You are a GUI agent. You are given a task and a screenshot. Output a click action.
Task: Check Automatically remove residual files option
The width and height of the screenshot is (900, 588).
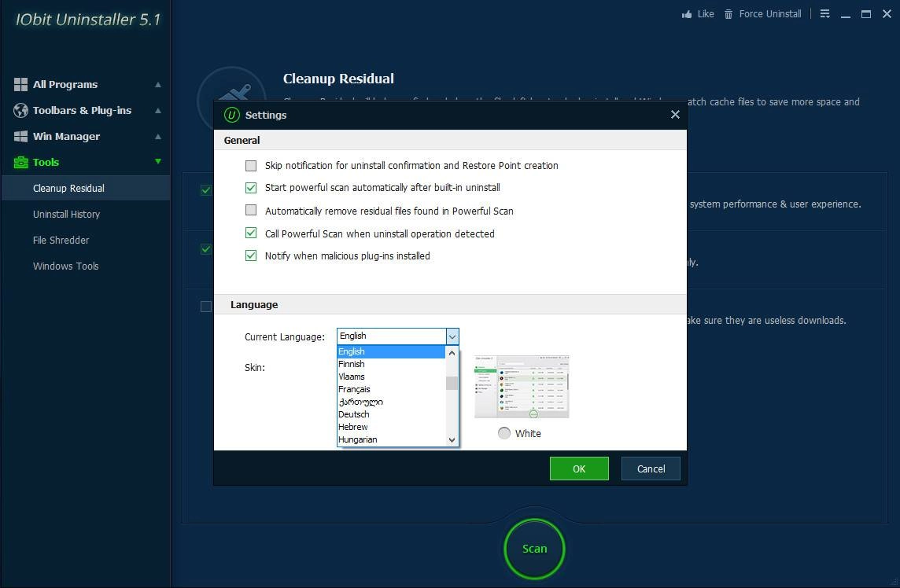pos(251,210)
